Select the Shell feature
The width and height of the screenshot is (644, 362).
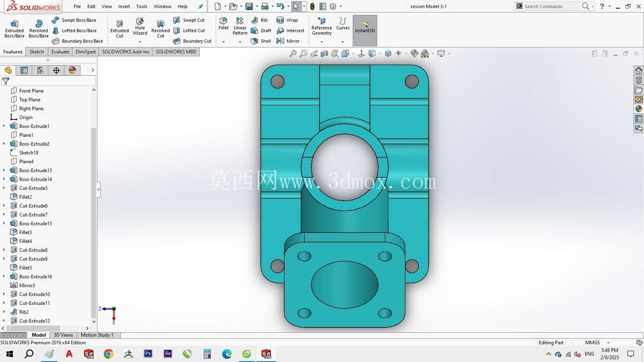[x=261, y=41]
